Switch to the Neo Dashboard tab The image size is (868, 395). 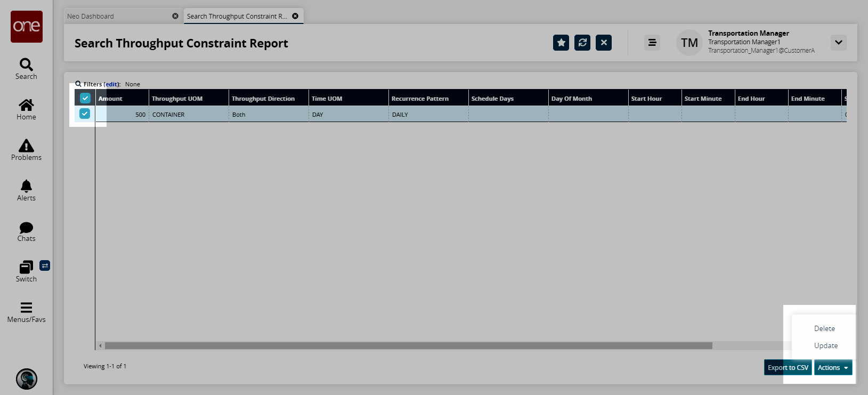point(123,16)
